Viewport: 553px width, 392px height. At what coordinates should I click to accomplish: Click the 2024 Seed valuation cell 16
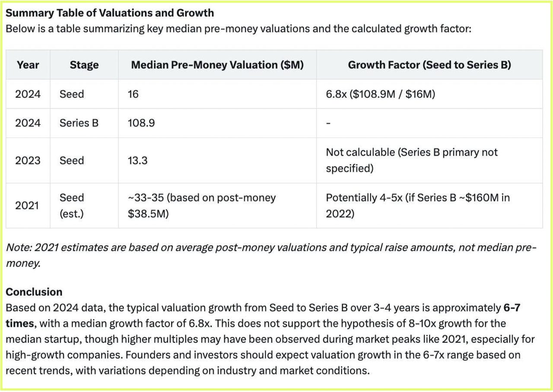pyautogui.click(x=217, y=94)
